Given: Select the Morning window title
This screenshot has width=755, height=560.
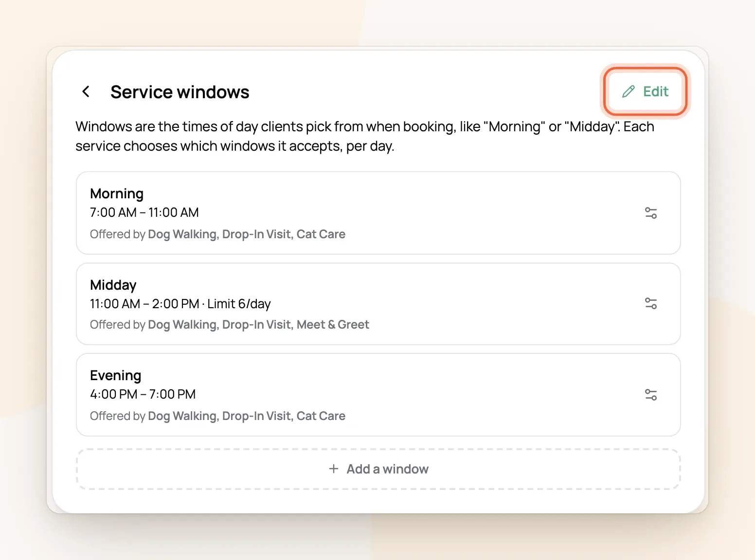Looking at the screenshot, I should tap(117, 193).
